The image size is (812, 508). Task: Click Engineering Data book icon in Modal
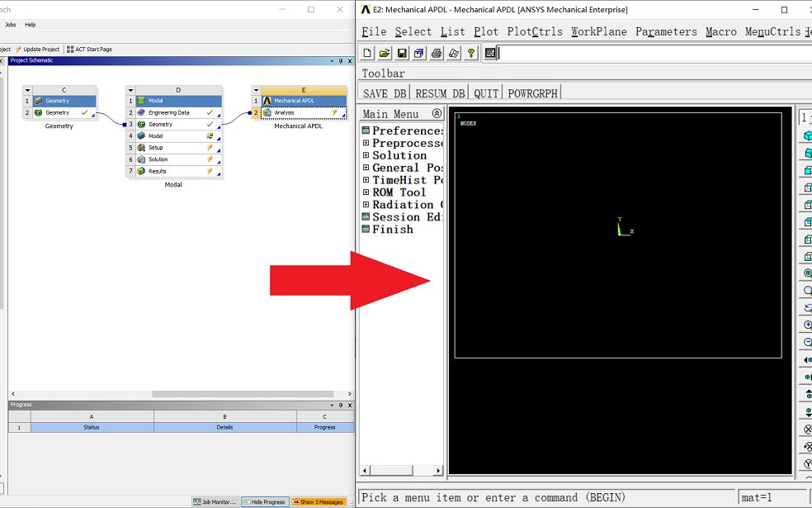141,112
